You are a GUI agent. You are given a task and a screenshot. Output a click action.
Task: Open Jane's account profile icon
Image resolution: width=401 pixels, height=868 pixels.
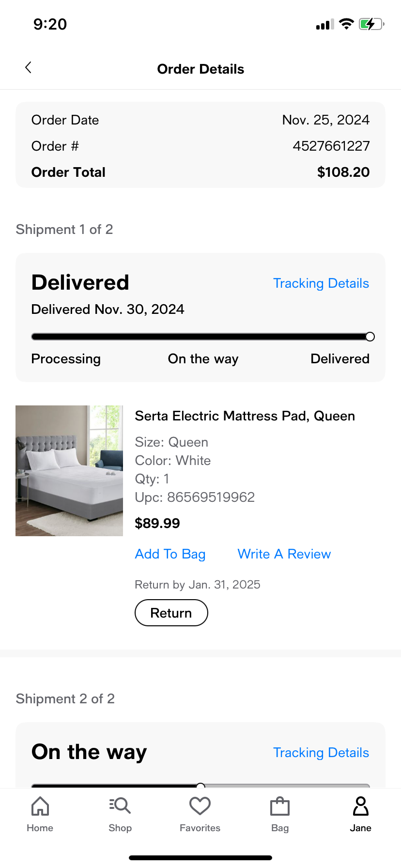361,806
